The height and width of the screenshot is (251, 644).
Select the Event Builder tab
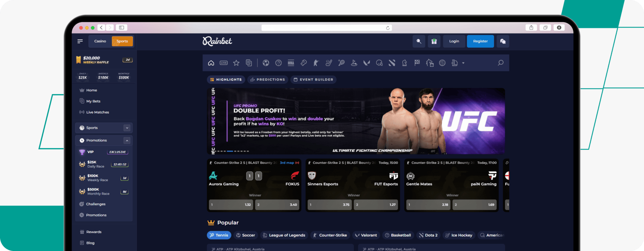[x=313, y=79]
